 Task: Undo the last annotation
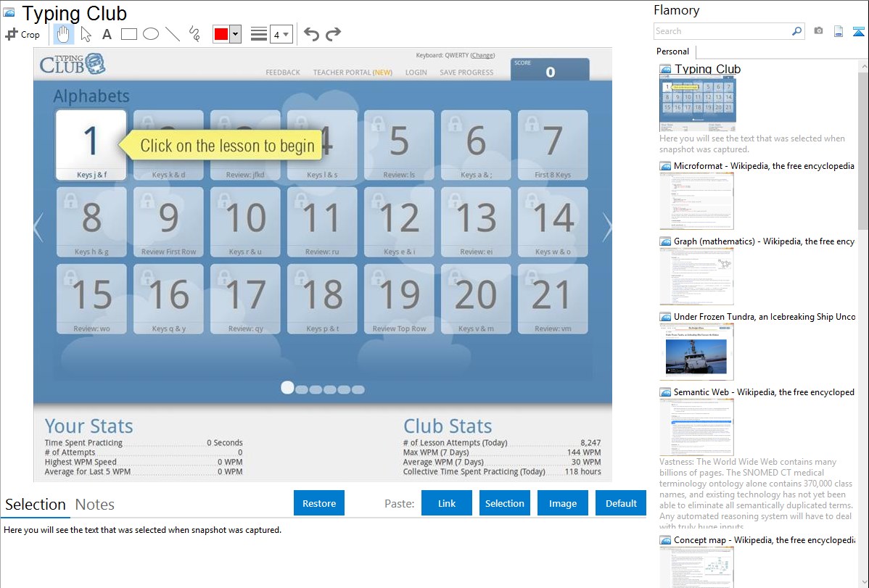tap(311, 34)
